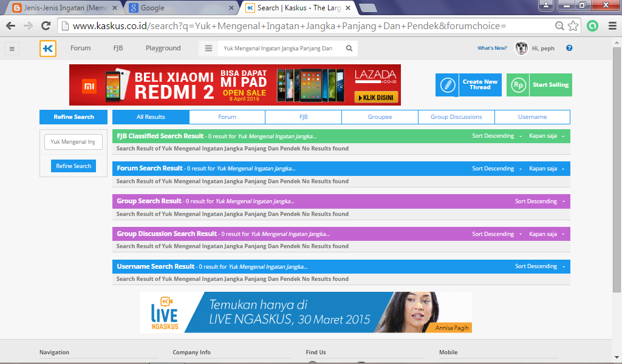Click the Company Info footer heading
The image size is (622, 364).
pos(191,352)
